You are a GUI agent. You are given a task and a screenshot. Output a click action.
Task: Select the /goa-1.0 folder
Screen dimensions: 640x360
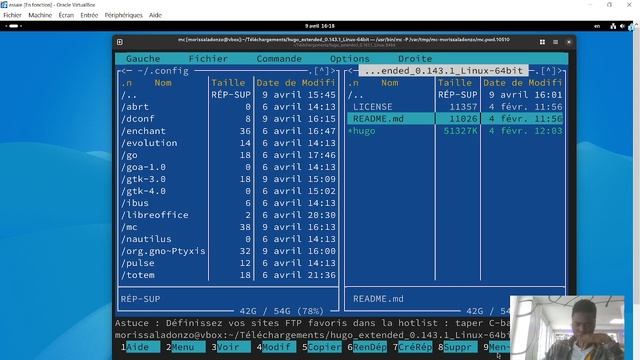pyautogui.click(x=228, y=167)
